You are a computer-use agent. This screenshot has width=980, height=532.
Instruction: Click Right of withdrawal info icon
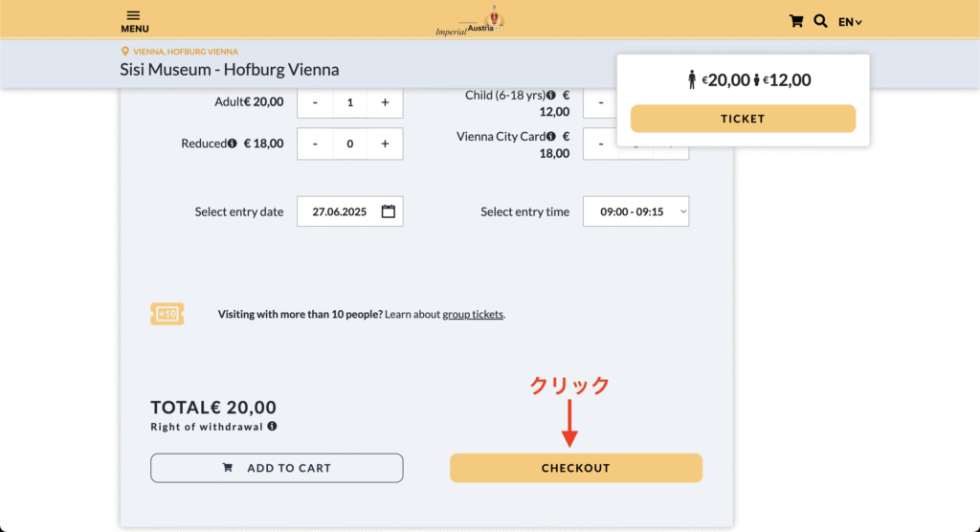273,427
